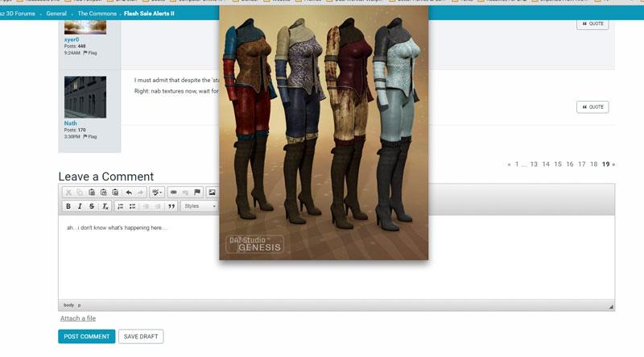644x357 pixels.
Task: Insert an anchor with the flag icon
Action: click(x=197, y=193)
